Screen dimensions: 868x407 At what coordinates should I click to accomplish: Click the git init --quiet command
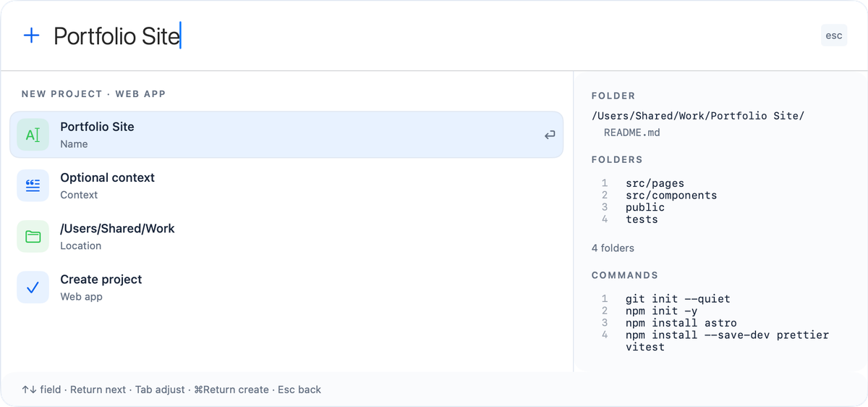[x=678, y=299]
